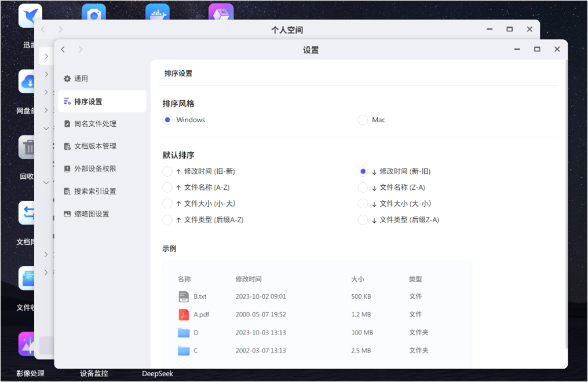The height and width of the screenshot is (382, 588).
Task: Open the purple AI cube desktop icon
Action: click(x=221, y=12)
